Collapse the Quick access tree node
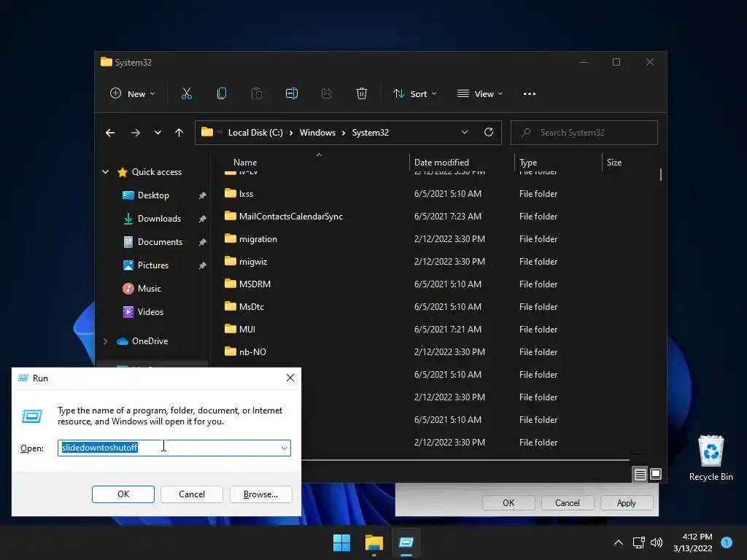 105,172
